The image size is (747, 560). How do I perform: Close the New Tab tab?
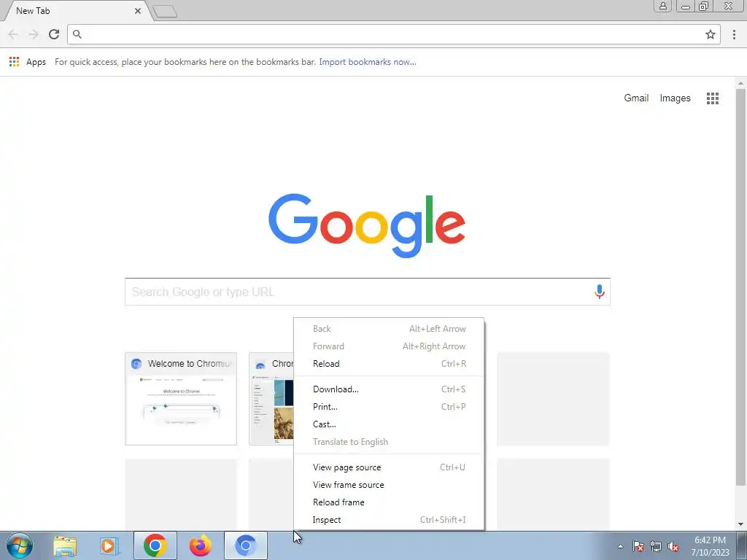tap(138, 11)
